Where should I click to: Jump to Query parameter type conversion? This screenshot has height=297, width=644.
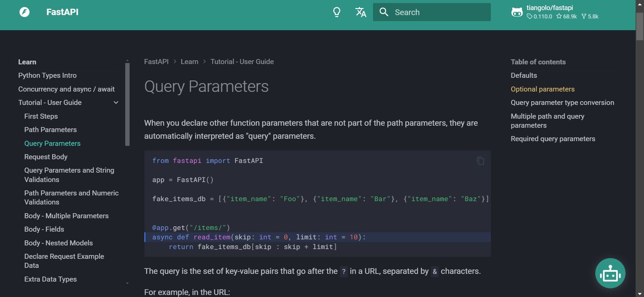click(562, 103)
